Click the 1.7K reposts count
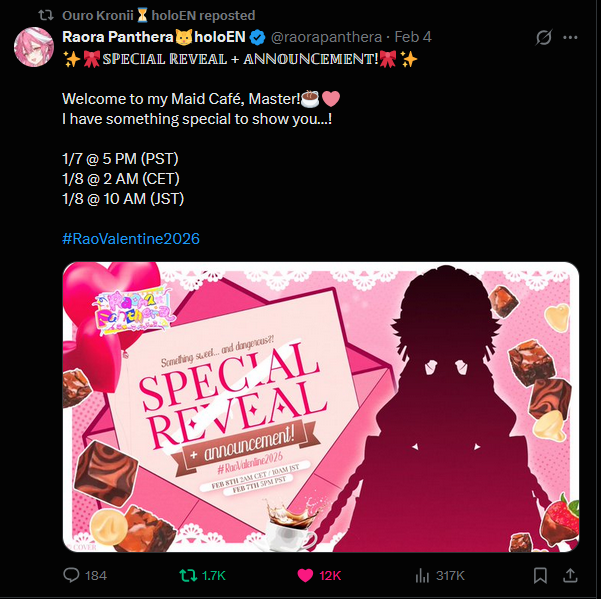Screen dimensions: 601x599 click(x=213, y=576)
